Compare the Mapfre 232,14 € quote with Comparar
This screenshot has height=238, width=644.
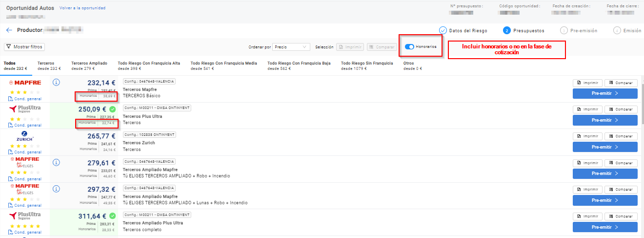click(x=621, y=83)
